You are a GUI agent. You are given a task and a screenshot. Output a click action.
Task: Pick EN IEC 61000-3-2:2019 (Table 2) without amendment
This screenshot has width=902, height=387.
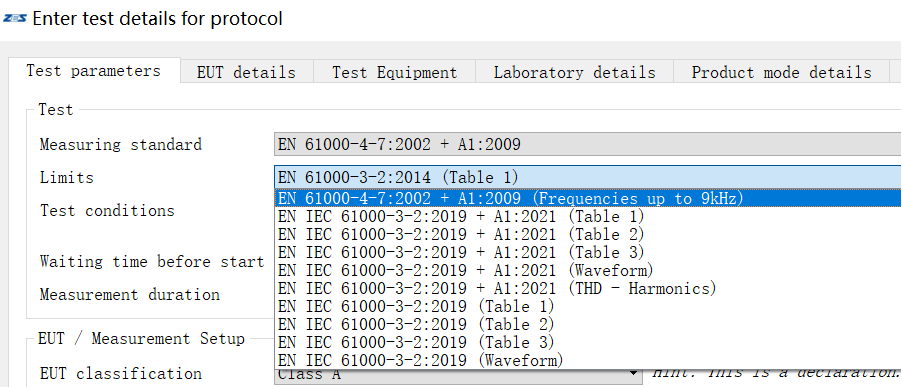(588, 324)
